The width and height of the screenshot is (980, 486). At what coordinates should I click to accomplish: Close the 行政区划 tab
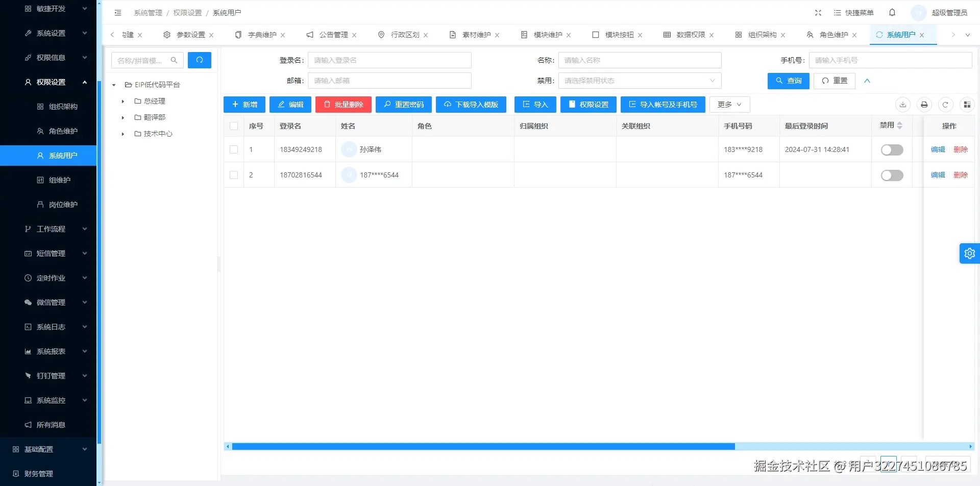pyautogui.click(x=426, y=35)
